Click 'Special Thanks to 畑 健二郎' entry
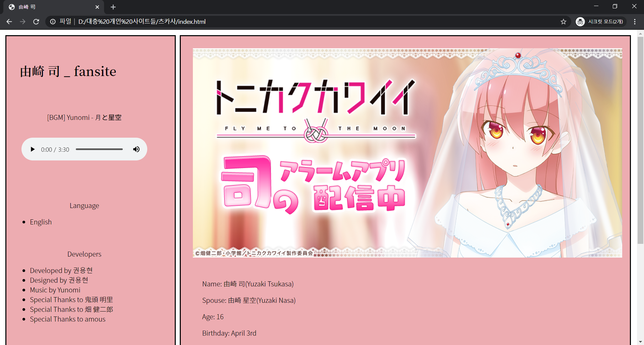This screenshot has height=345, width=644. pos(71,309)
